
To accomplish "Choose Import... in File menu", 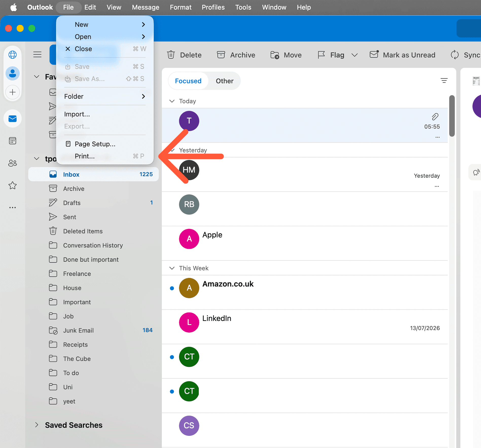I will [x=105, y=114].
